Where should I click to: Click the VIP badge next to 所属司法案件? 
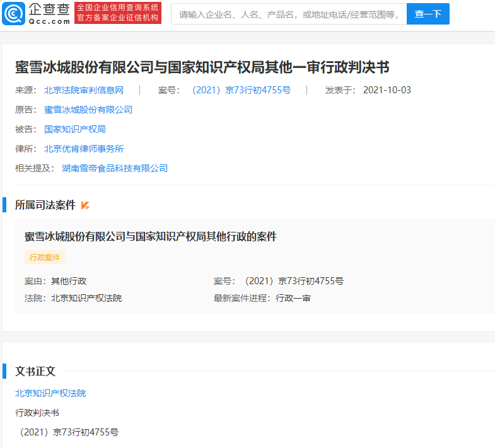tap(85, 205)
